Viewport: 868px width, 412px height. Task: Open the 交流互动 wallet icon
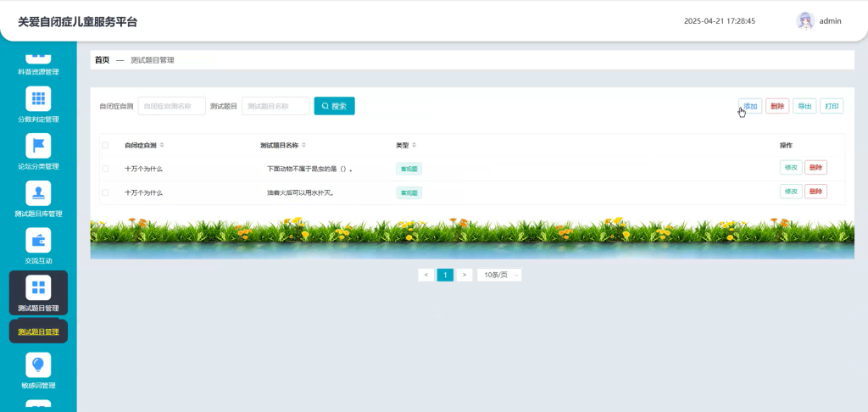38,241
